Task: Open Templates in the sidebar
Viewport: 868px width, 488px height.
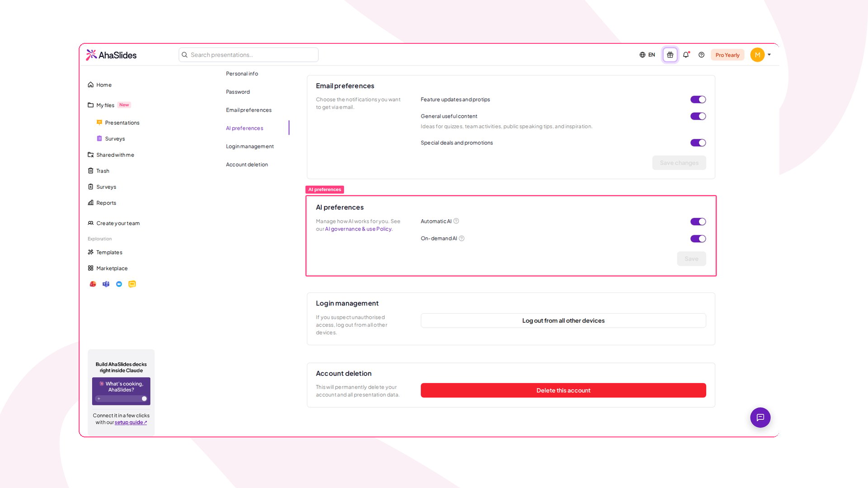Action: click(x=105, y=252)
